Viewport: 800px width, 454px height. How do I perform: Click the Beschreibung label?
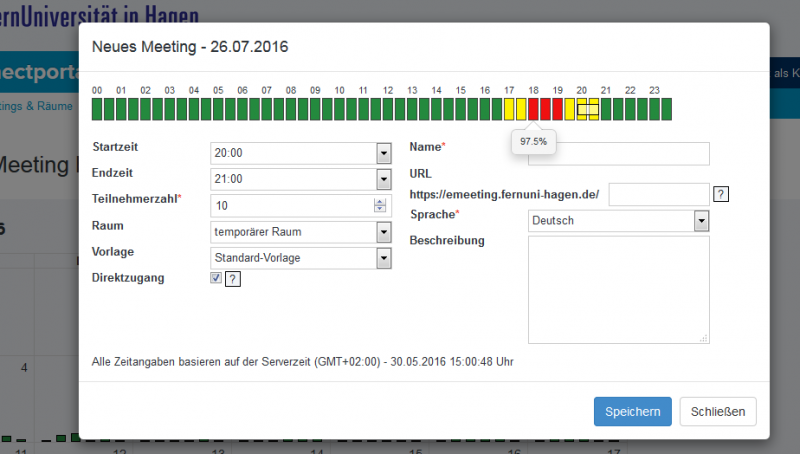[x=447, y=240]
